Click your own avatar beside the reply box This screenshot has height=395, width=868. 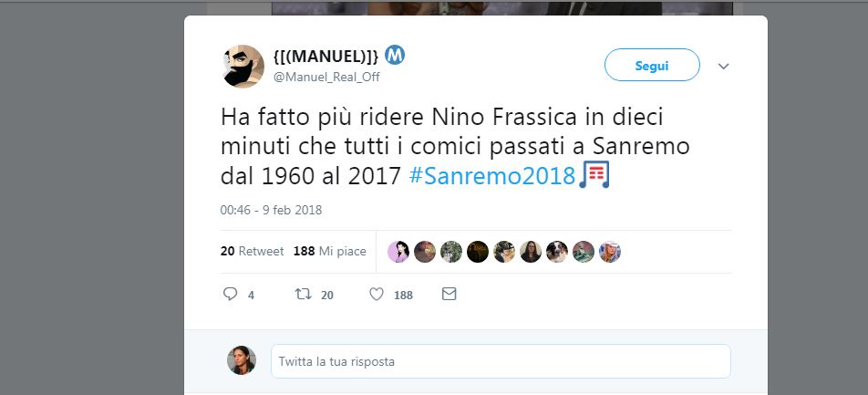click(x=242, y=360)
